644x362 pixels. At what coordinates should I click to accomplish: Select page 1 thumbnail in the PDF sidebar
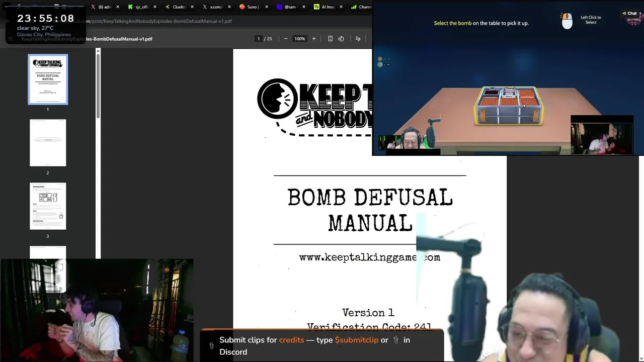point(48,79)
